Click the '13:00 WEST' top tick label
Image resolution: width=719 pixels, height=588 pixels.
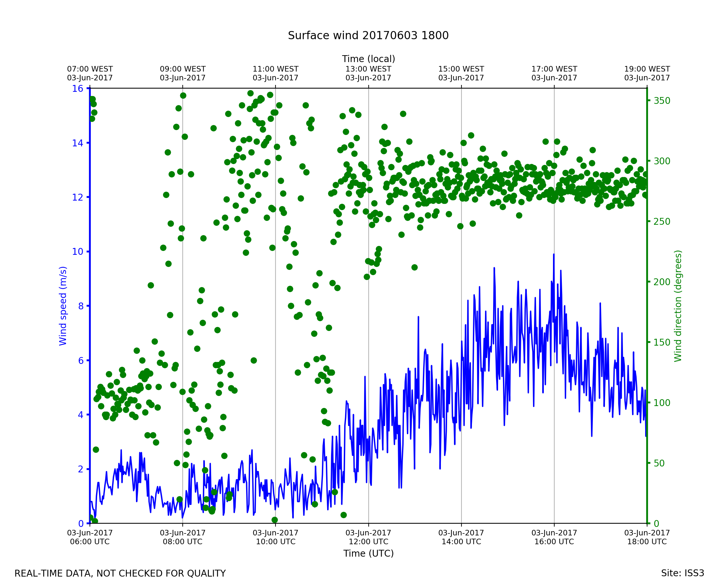pos(368,69)
